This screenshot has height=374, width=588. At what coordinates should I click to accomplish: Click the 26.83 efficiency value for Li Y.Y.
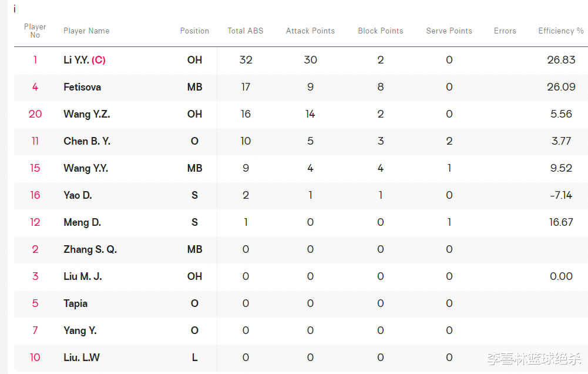click(x=561, y=60)
